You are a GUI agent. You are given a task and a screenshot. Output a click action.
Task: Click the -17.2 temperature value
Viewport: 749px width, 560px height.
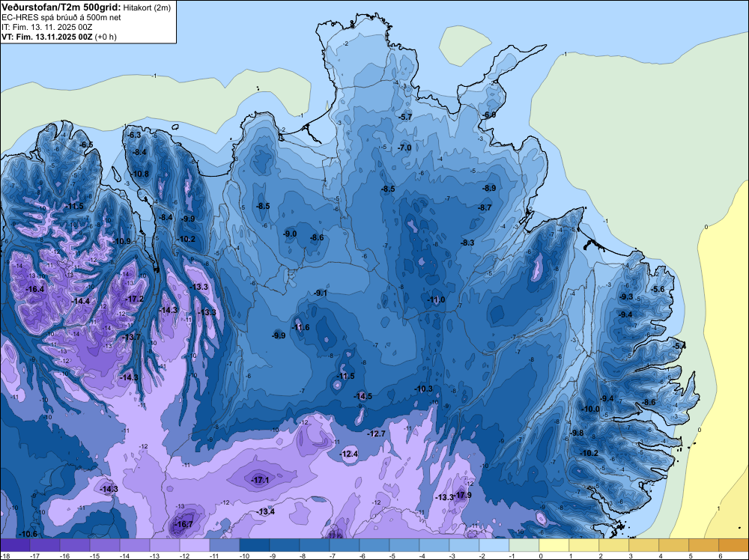134,299
